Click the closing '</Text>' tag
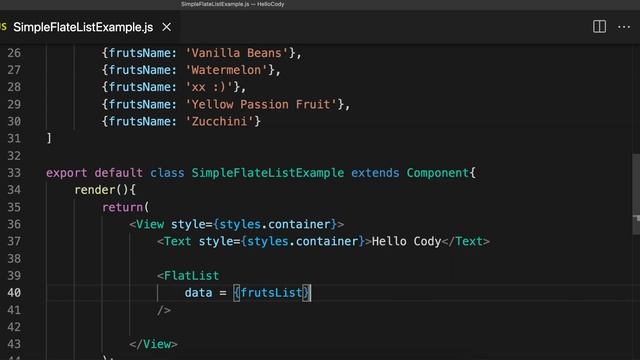Screen dimensions: 640x360 pos(466,242)
